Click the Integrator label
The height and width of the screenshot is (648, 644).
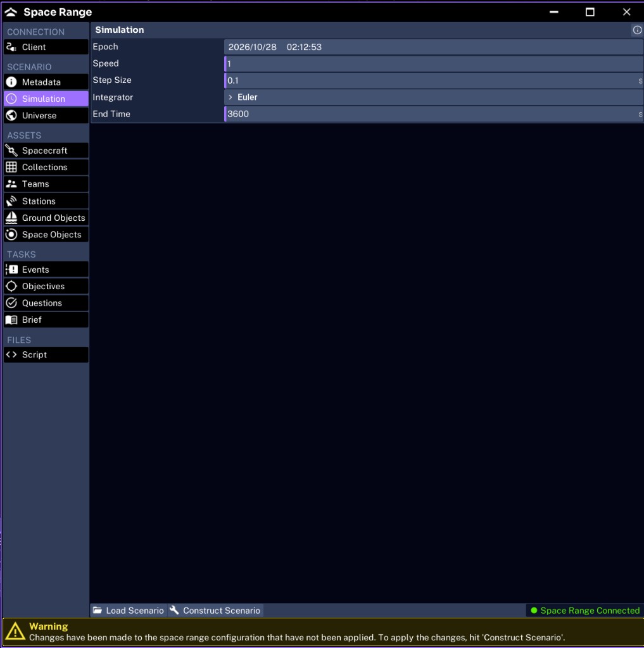tap(113, 97)
